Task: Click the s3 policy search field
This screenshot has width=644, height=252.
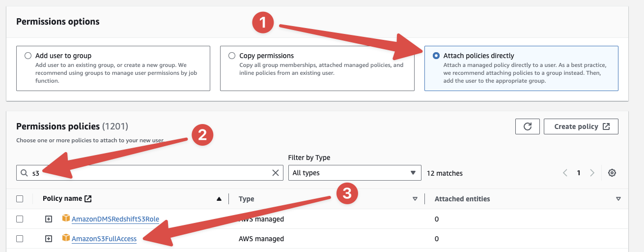Action: (150, 173)
